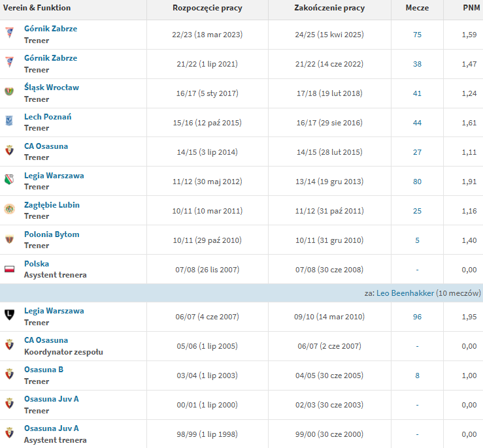483x448 pixels.
Task: Click the Górnik Zabrze crest in the 22/23 row
Action: (10, 32)
